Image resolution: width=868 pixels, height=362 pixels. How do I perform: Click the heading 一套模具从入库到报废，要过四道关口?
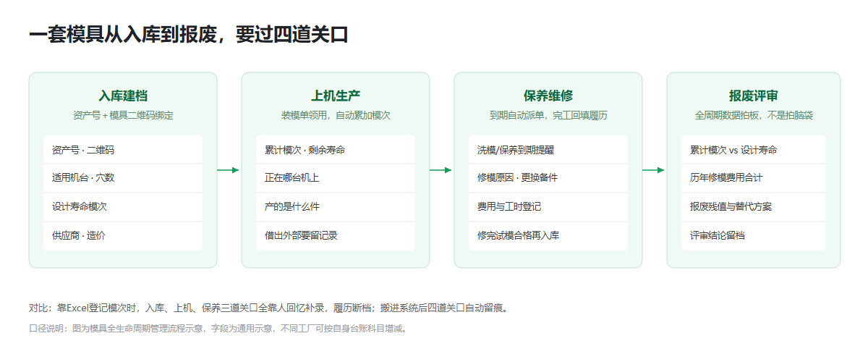(x=188, y=34)
